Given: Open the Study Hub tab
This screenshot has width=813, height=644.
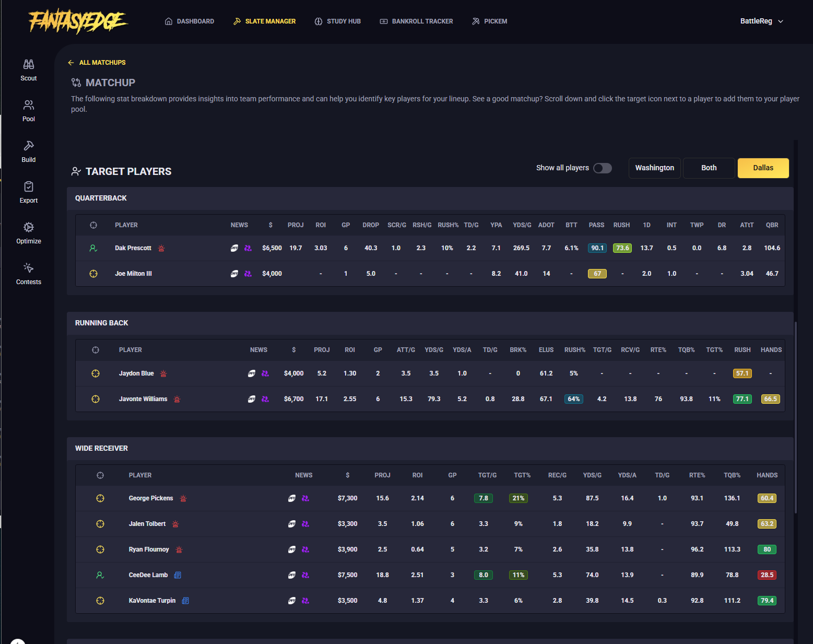Looking at the screenshot, I should (x=338, y=21).
